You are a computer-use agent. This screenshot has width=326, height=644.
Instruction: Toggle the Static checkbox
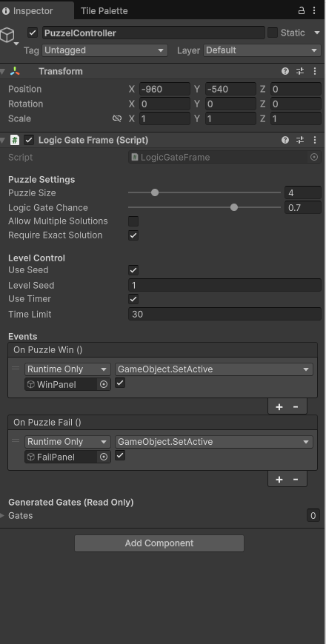click(273, 33)
